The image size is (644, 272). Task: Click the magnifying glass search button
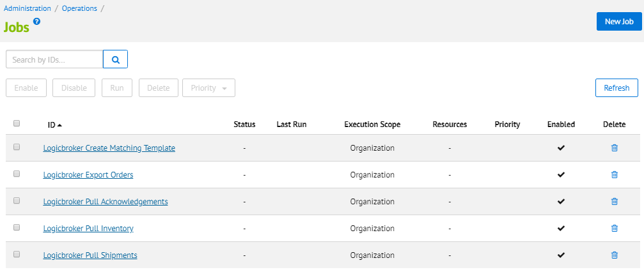[116, 59]
